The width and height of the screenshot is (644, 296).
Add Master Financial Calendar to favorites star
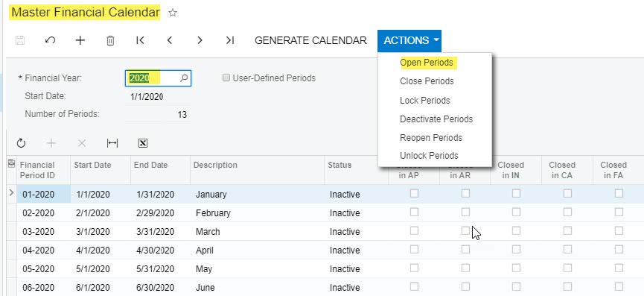[173, 13]
